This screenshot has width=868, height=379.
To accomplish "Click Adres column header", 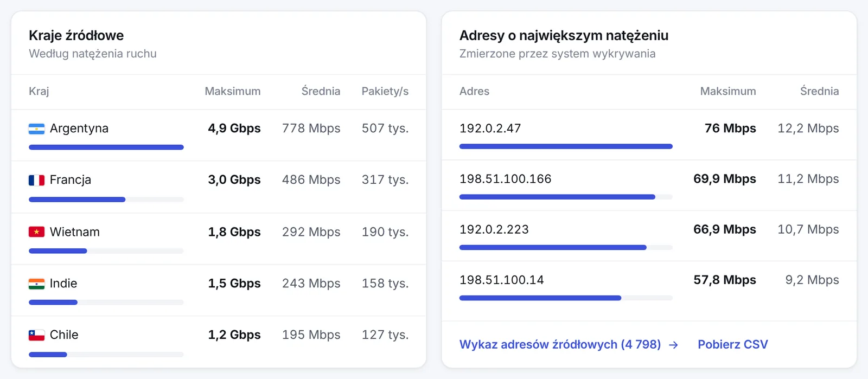I will 474,91.
